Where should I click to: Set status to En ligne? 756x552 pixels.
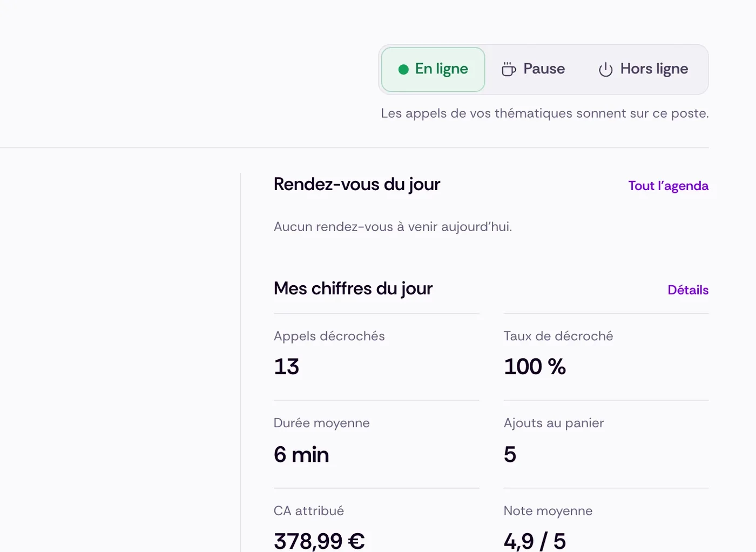pyautogui.click(x=433, y=69)
